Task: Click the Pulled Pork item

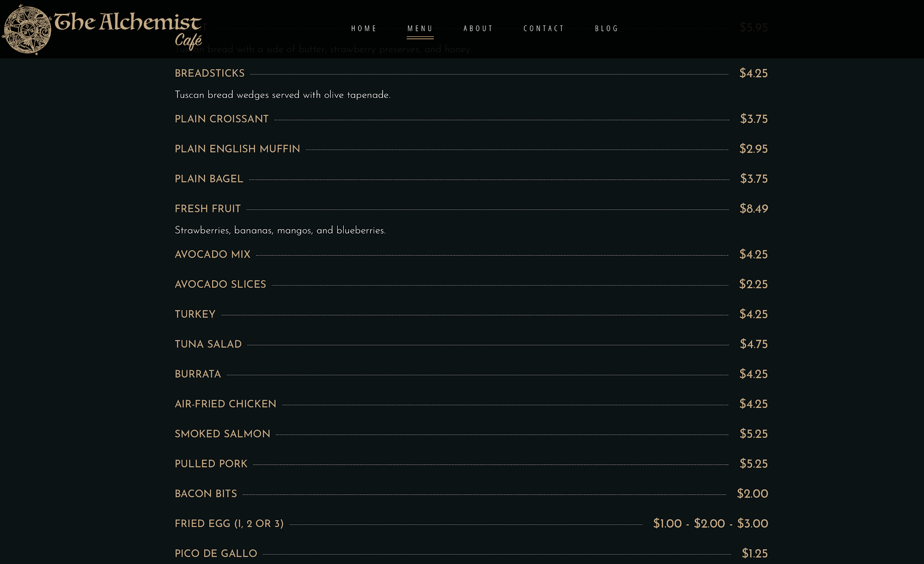Action: [211, 464]
